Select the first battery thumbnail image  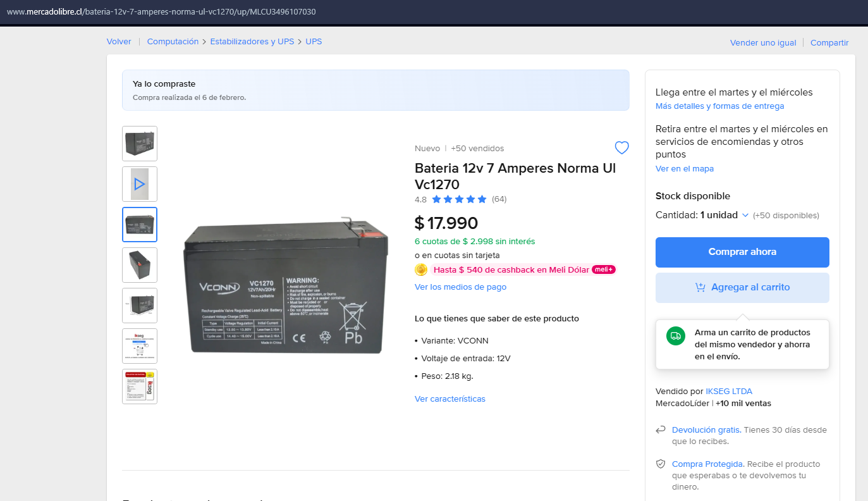pyautogui.click(x=140, y=144)
